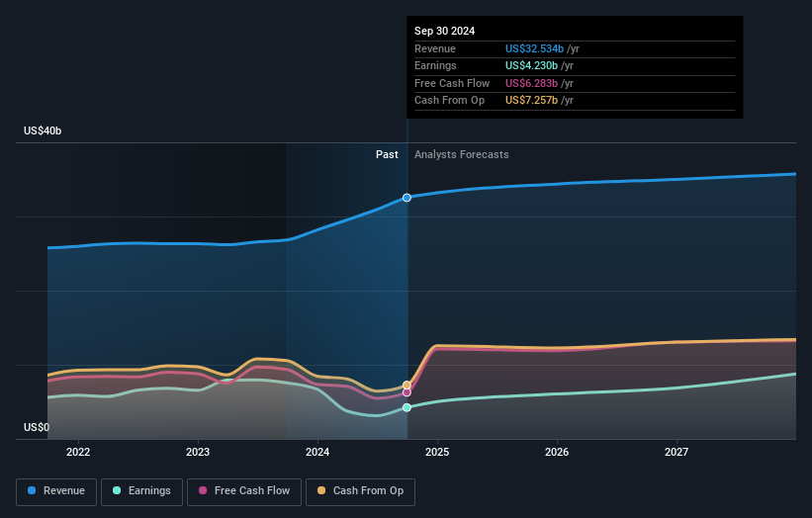Click the US$0 y-axis label
The height and width of the screenshot is (518, 812).
[x=37, y=427]
